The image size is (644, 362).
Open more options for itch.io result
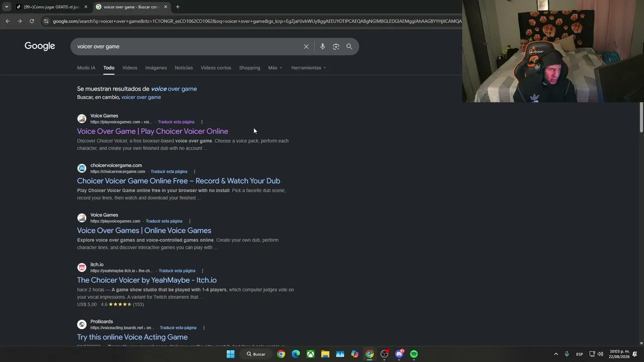[203, 271]
